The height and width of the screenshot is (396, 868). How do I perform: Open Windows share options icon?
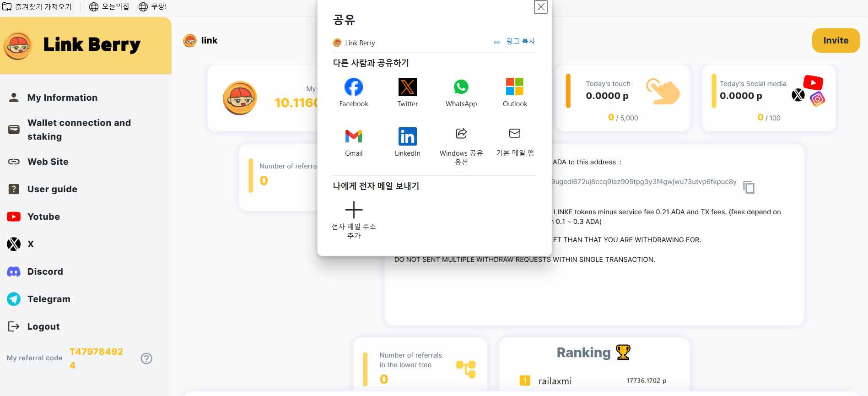461,133
